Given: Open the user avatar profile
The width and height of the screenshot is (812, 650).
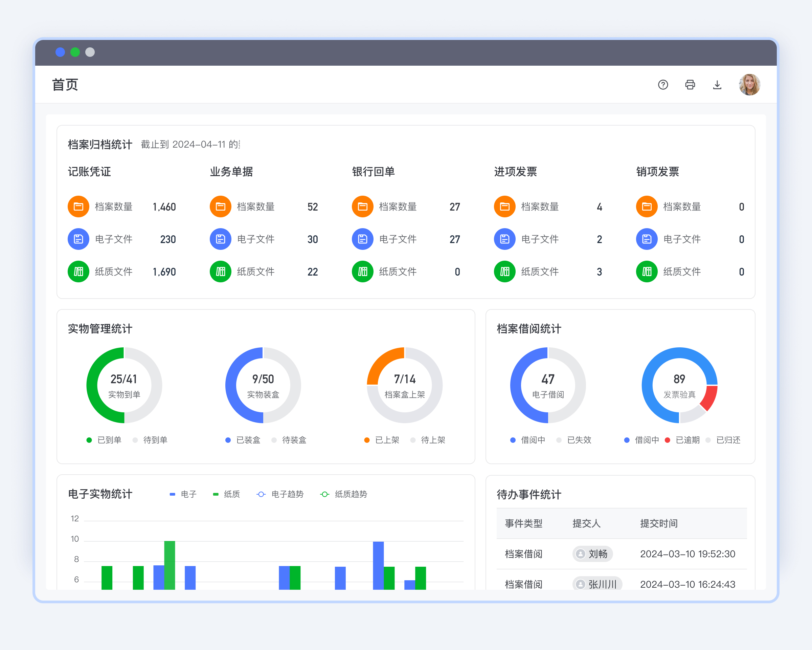Looking at the screenshot, I should click(749, 85).
